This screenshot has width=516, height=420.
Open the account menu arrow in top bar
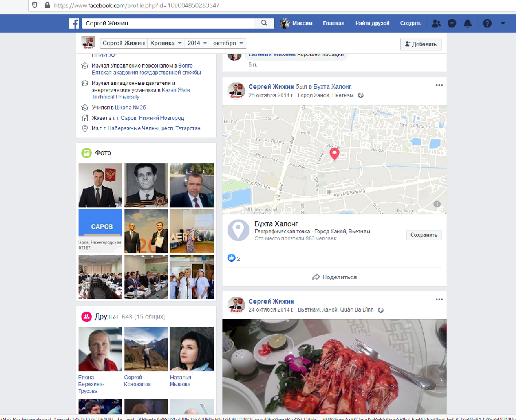pyautogui.click(x=503, y=23)
